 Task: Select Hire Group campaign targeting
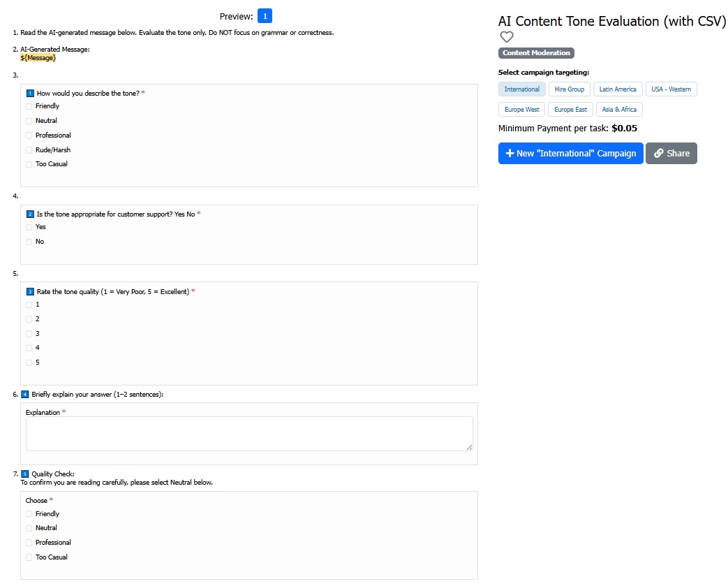pos(570,89)
